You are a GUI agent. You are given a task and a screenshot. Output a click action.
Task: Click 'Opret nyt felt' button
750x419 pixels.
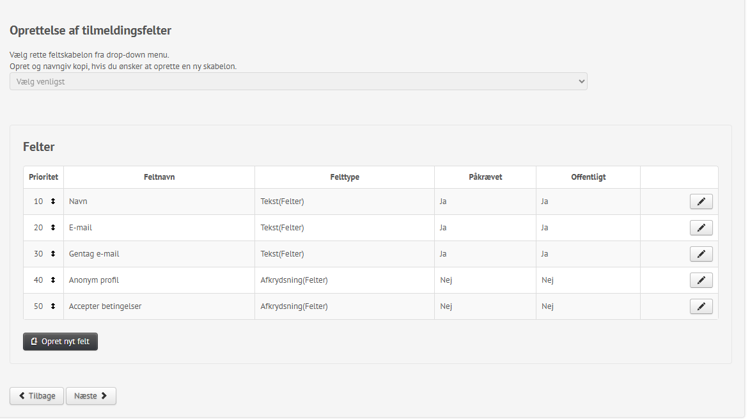[x=60, y=342]
